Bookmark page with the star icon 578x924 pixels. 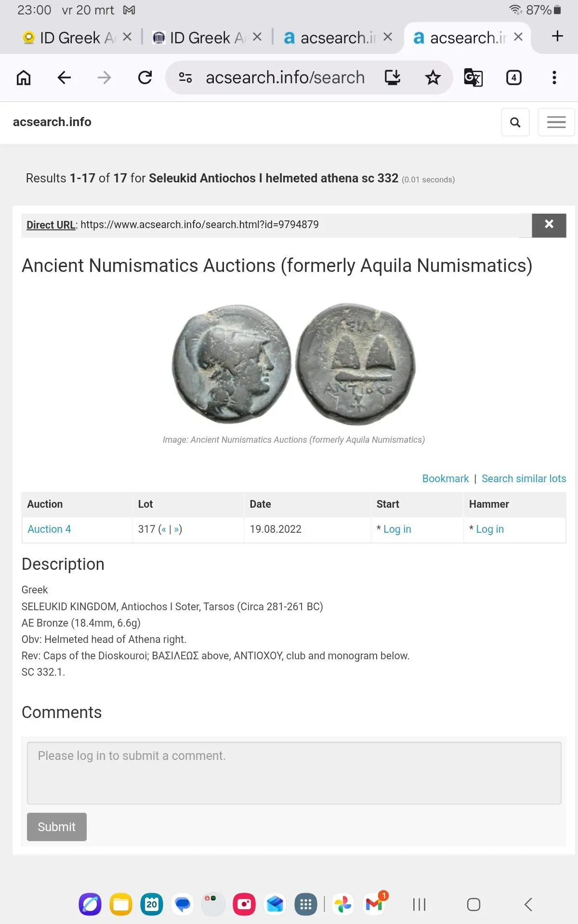coord(433,77)
